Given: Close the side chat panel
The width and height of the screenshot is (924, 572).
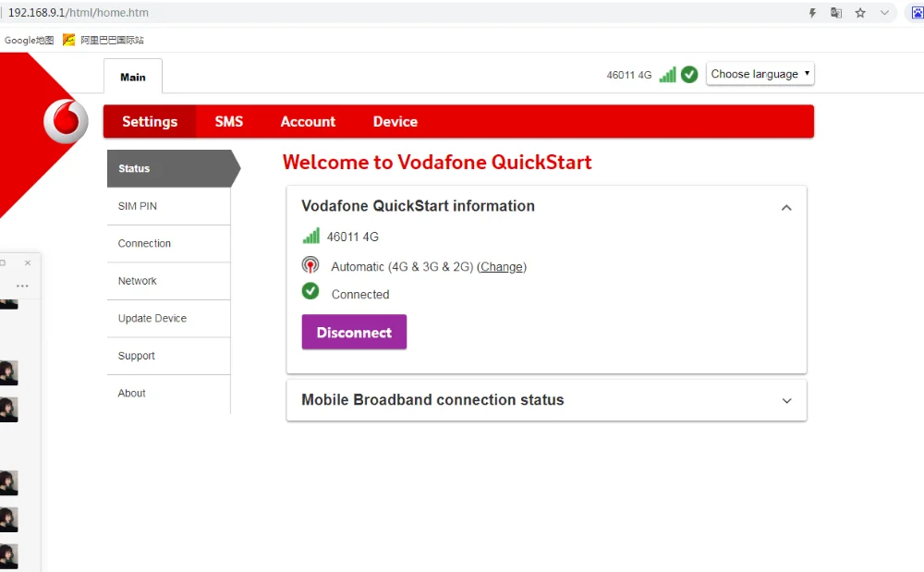Looking at the screenshot, I should (x=28, y=262).
